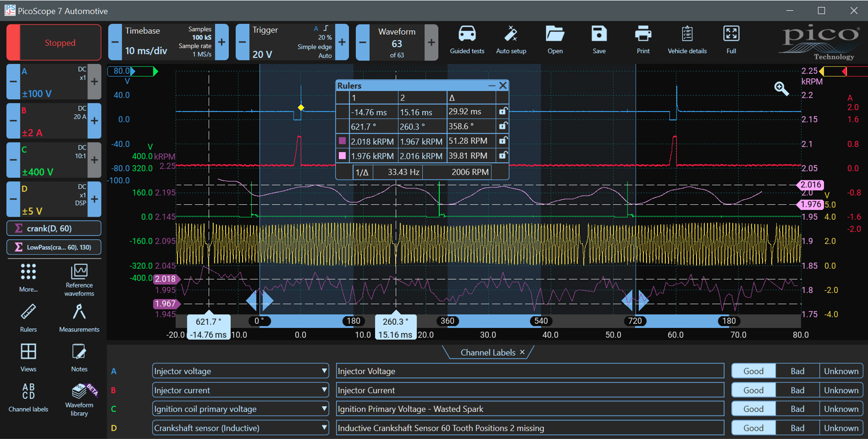Image resolution: width=868 pixels, height=439 pixels.
Task: Mark channel A Injector voltage as Bad
Action: click(x=797, y=371)
